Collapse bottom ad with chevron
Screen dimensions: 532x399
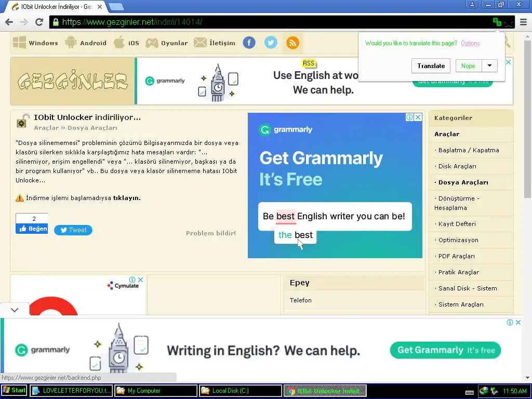point(14,310)
